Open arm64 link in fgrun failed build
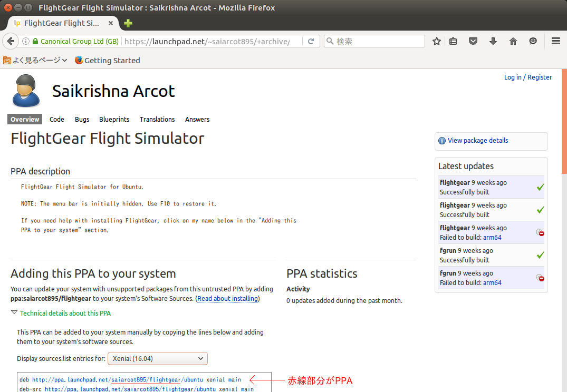The width and height of the screenshot is (567, 392). [492, 282]
